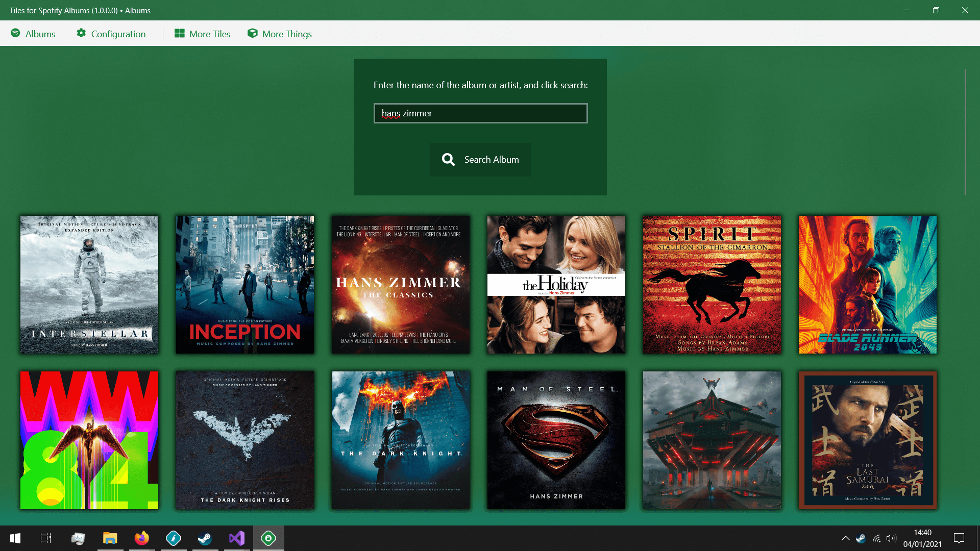Click the Configuration gear icon
The width and height of the screenshot is (980, 551).
pos(82,33)
